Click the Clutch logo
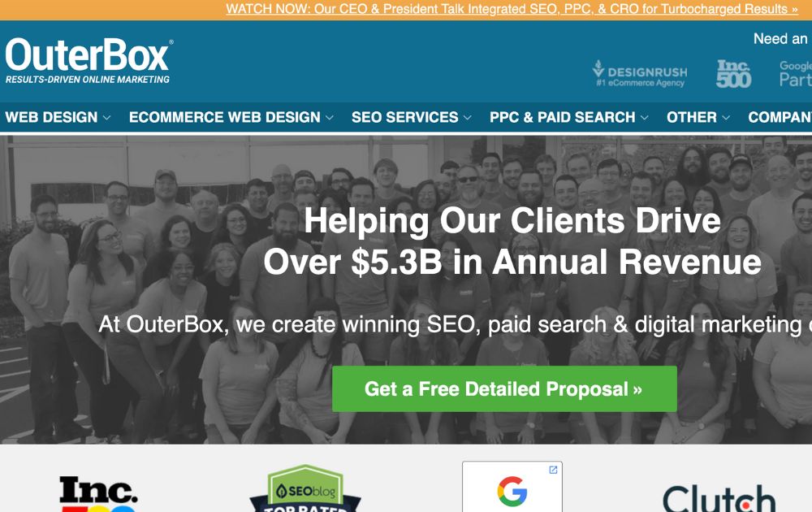The width and height of the screenshot is (812, 512). (x=719, y=498)
